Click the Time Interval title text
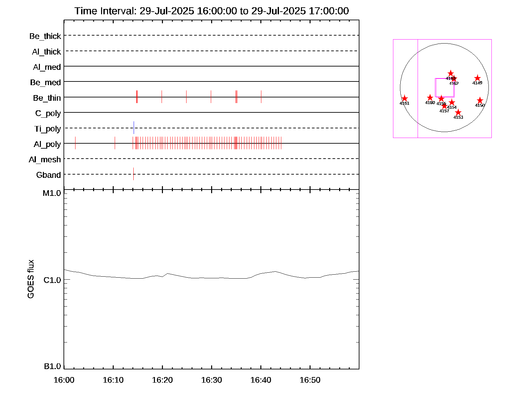This screenshot has width=532, height=399. pyautogui.click(x=211, y=11)
